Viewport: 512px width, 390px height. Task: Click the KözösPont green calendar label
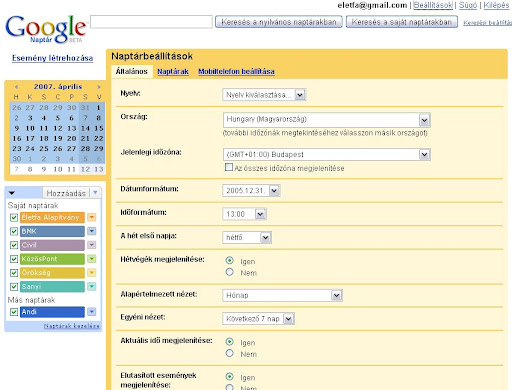tap(52, 259)
